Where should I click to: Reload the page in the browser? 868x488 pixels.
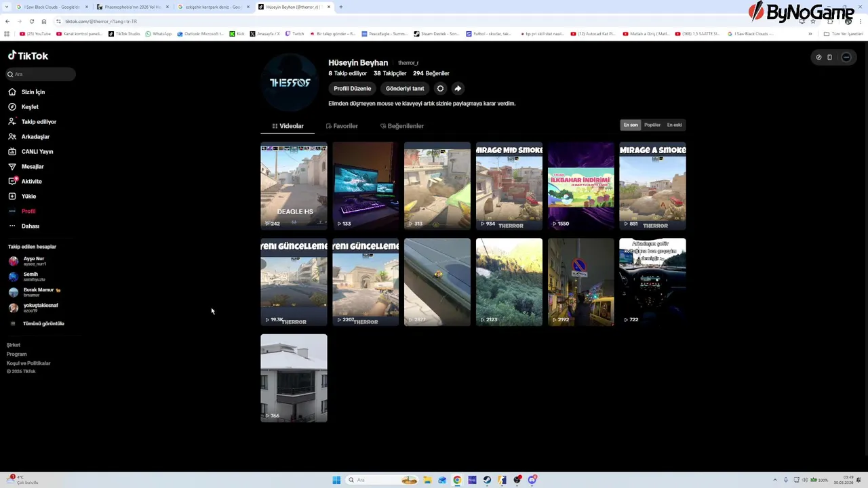[31, 21]
